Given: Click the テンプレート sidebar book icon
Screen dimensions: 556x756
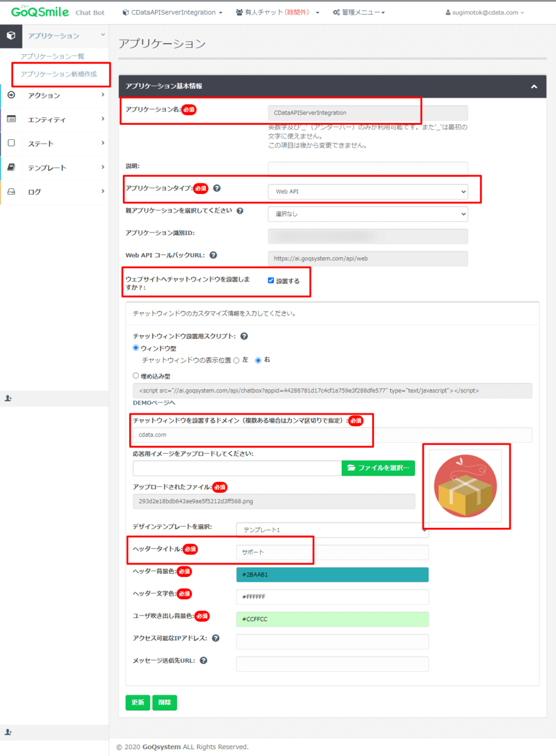Looking at the screenshot, I should pos(11,168).
